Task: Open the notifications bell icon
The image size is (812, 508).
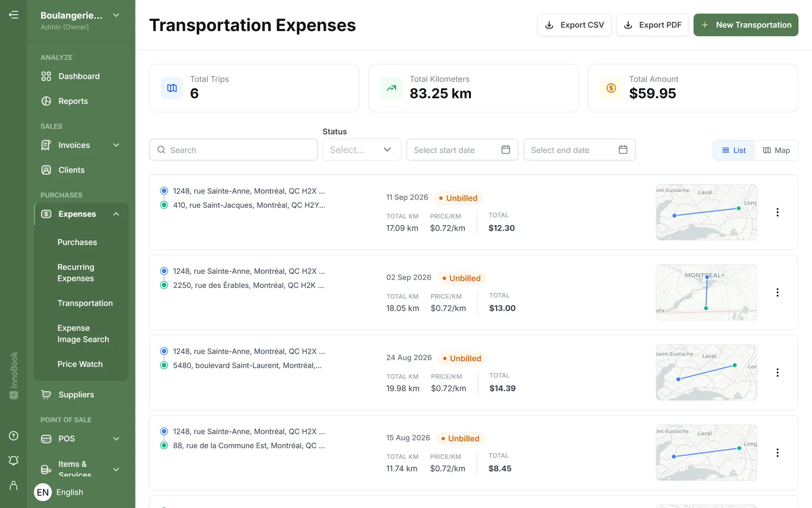Action: coord(14,460)
